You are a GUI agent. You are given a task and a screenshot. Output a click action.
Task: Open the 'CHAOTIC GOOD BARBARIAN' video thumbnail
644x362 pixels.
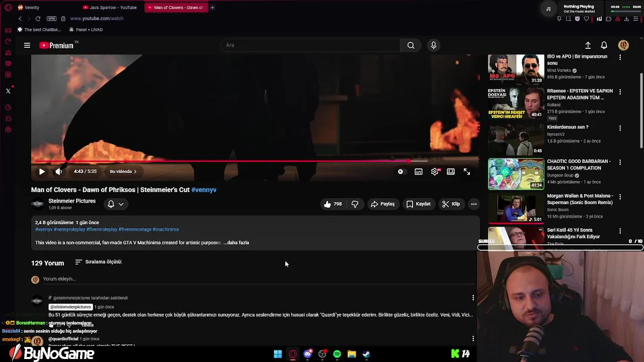coord(516,174)
